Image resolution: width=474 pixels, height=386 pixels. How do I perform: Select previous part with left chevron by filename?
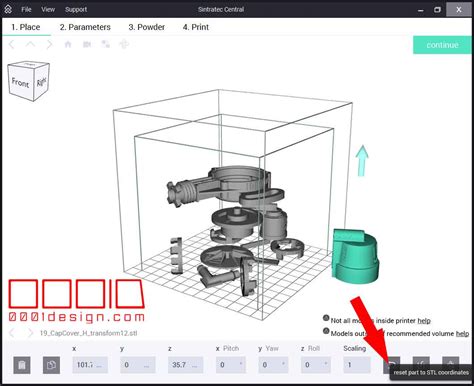pos(12,333)
